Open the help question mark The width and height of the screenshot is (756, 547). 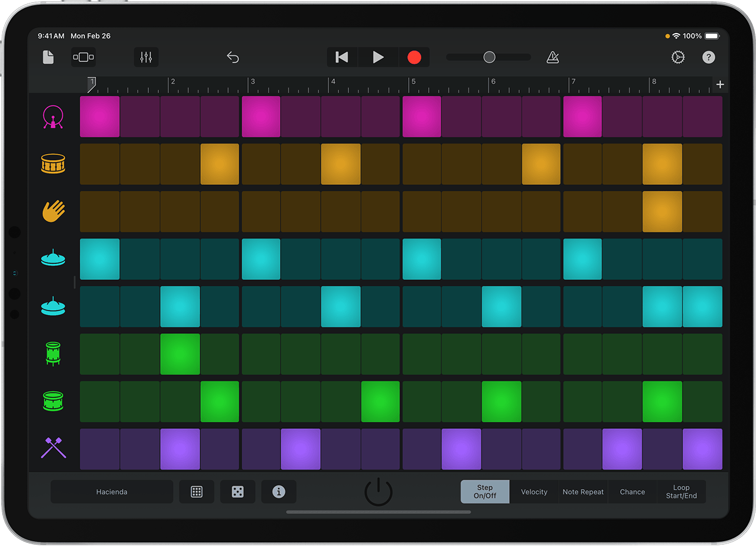(x=708, y=57)
